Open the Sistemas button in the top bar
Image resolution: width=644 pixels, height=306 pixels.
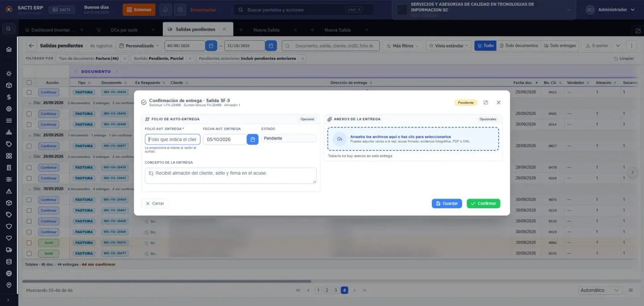point(139,9)
